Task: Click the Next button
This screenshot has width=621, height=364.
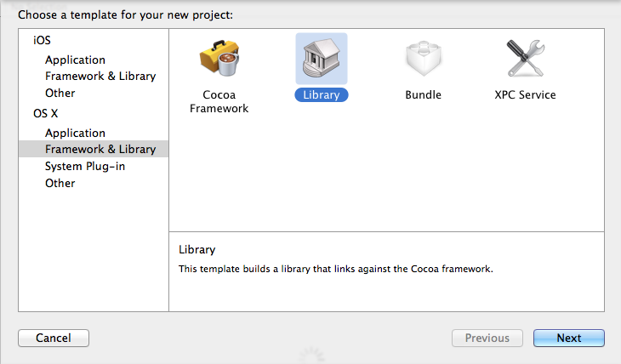Action: pos(568,338)
